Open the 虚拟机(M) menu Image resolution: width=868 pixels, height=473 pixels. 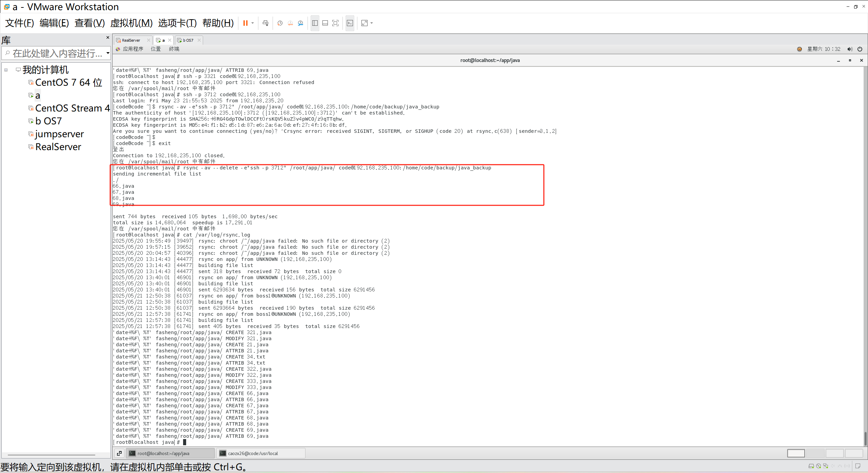tap(131, 23)
